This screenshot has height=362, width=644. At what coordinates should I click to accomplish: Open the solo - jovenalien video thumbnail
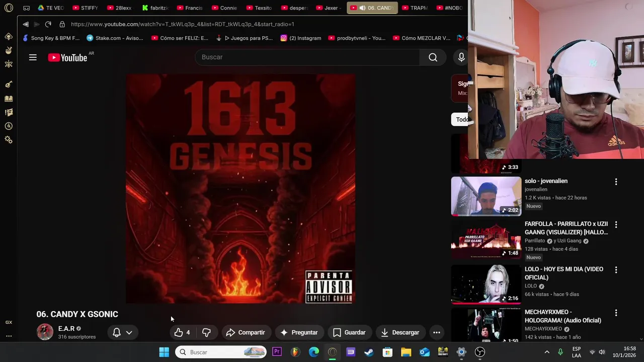486,196
